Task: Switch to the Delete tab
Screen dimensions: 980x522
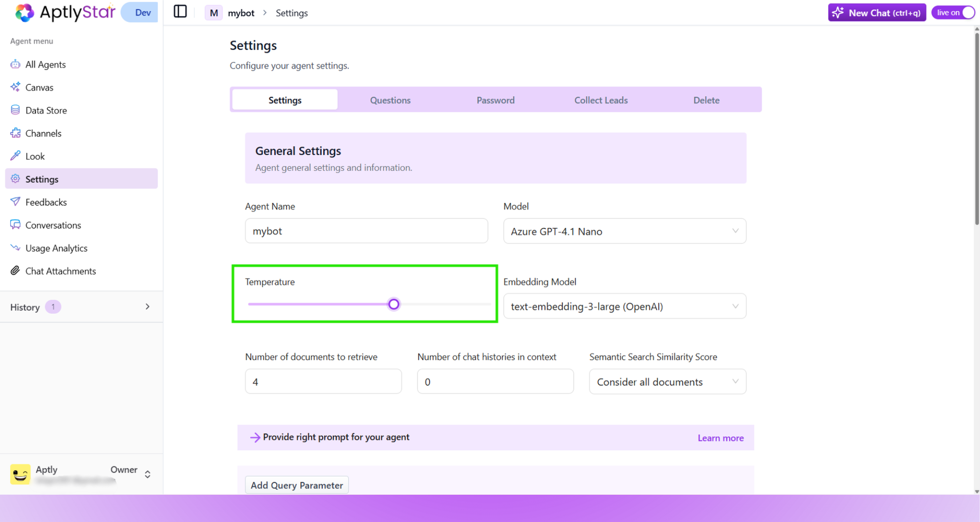Action: coord(706,100)
